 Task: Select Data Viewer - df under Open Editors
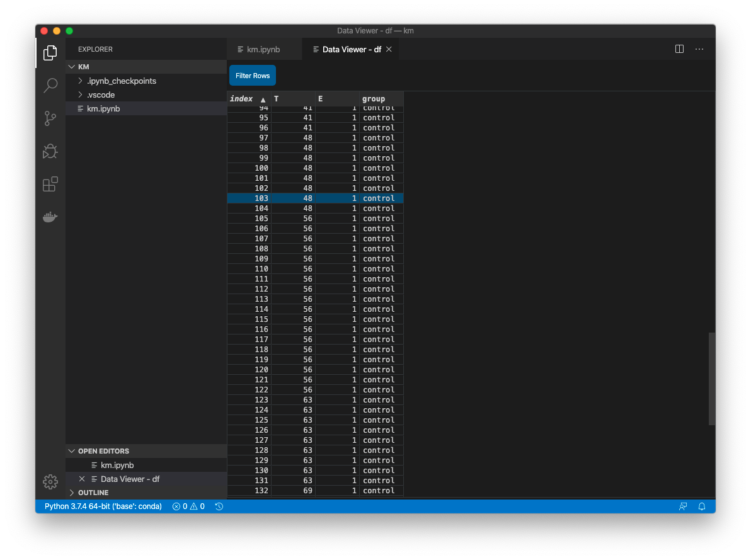[x=146, y=479]
